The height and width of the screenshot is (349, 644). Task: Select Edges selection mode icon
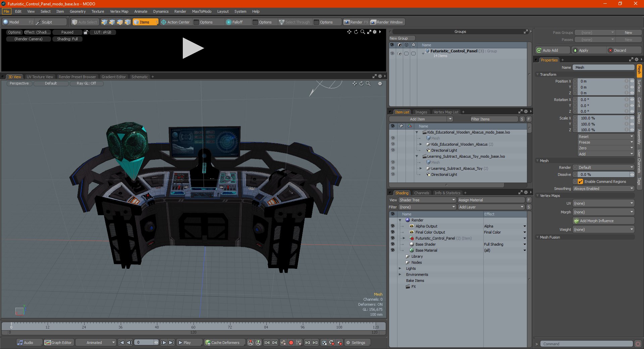pos(112,22)
